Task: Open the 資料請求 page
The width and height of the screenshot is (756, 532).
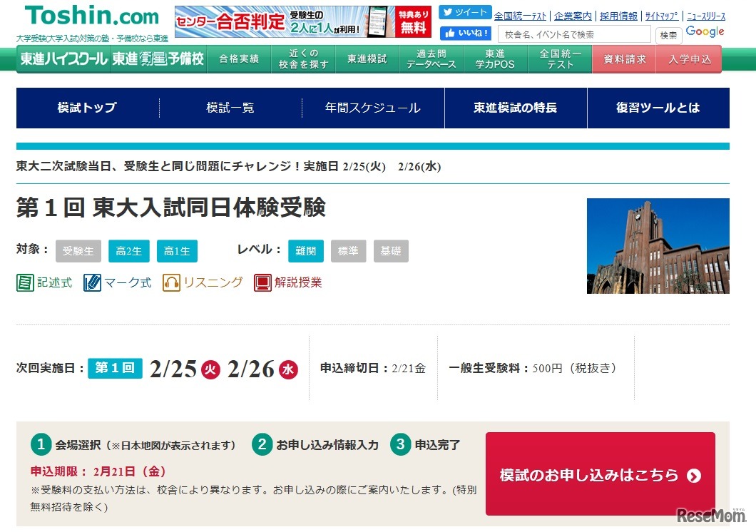Action: coord(624,60)
